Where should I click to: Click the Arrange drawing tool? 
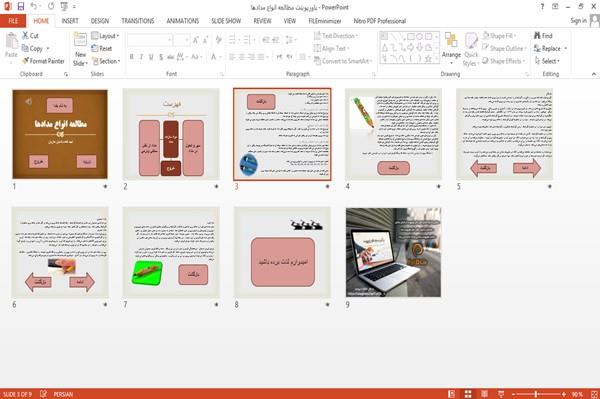tap(451, 49)
